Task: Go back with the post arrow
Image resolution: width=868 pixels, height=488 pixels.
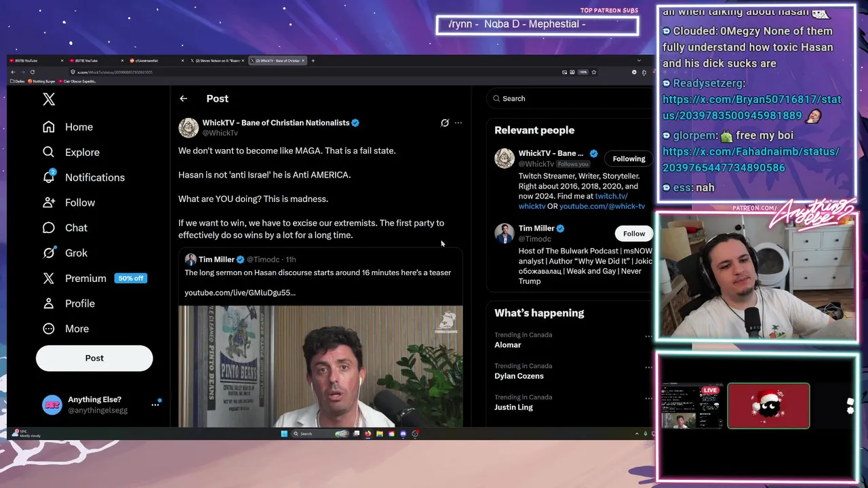Action: pos(183,99)
